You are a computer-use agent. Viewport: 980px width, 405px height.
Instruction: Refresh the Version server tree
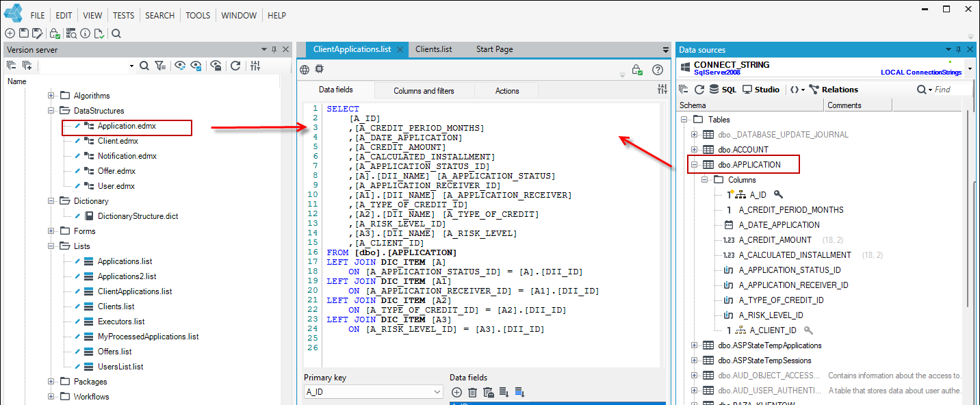[x=235, y=66]
